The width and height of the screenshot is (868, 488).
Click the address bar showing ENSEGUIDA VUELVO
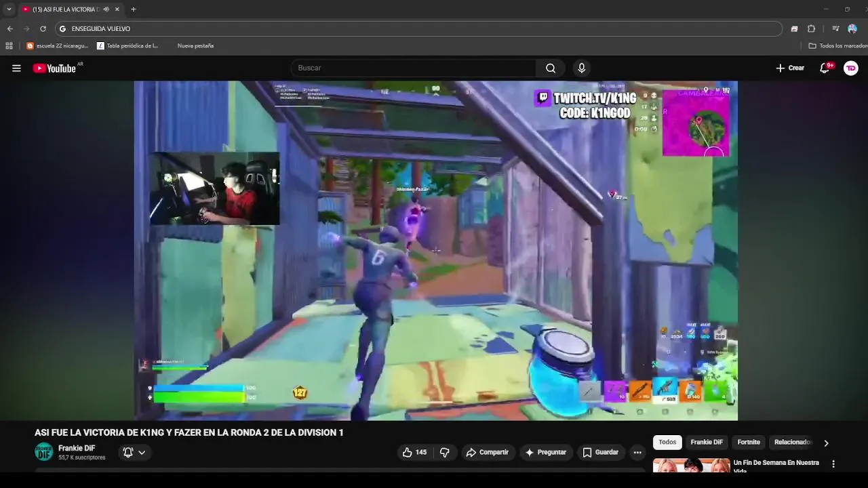[x=418, y=28]
